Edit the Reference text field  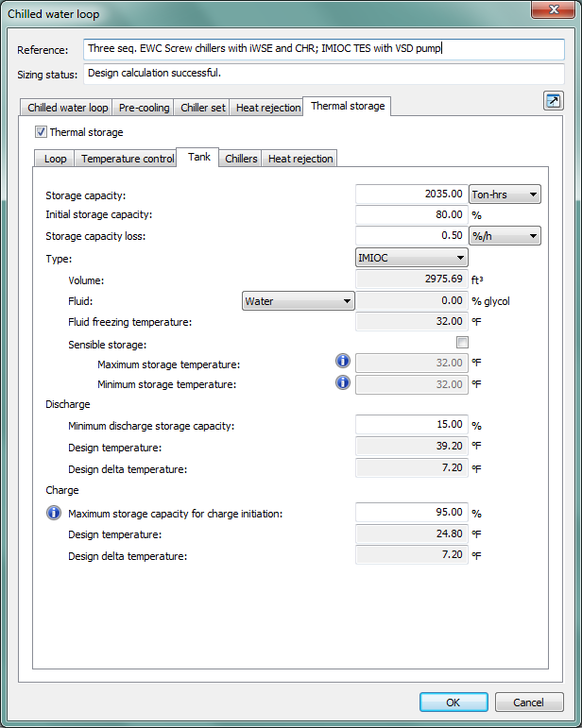pyautogui.click(x=323, y=49)
